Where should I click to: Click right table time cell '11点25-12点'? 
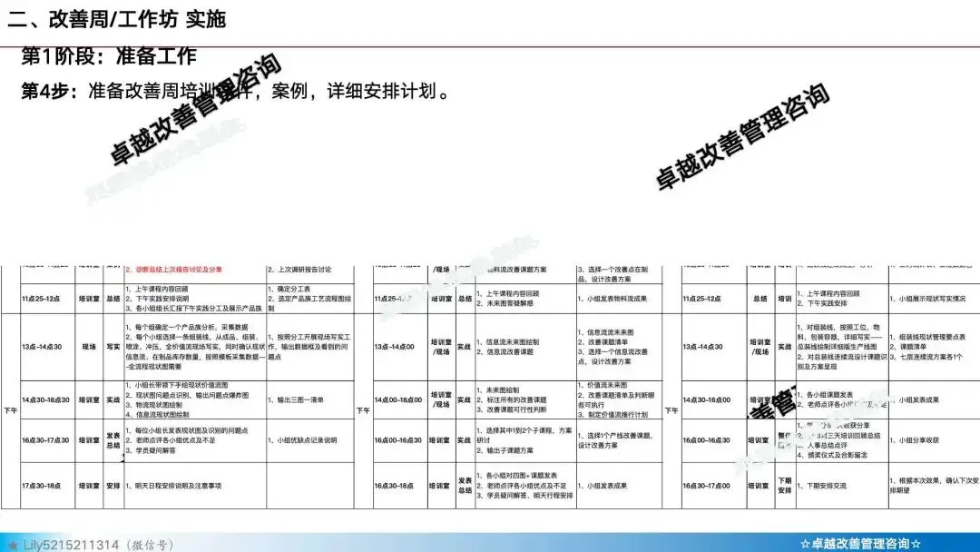click(x=701, y=299)
